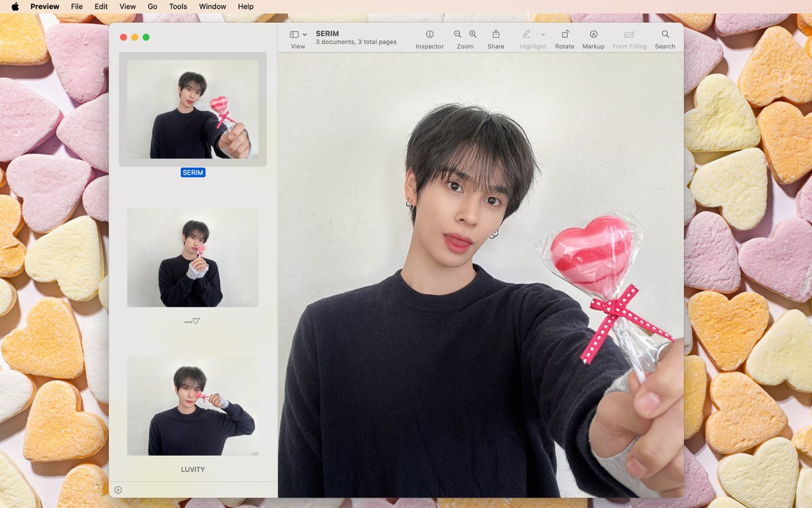Viewport: 812px width, 508px height.
Task: Close the Preview window
Action: 123,37
